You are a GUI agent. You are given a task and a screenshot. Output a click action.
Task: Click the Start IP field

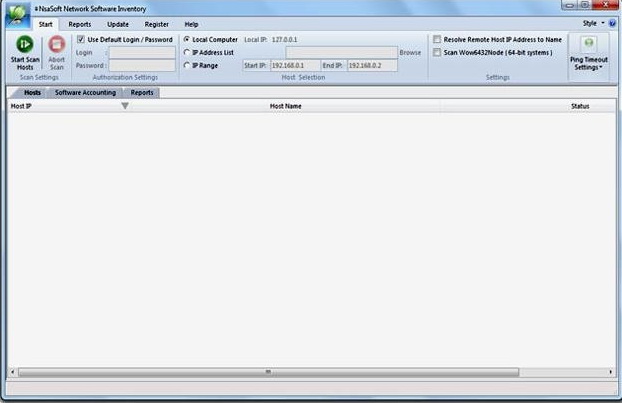pos(295,65)
